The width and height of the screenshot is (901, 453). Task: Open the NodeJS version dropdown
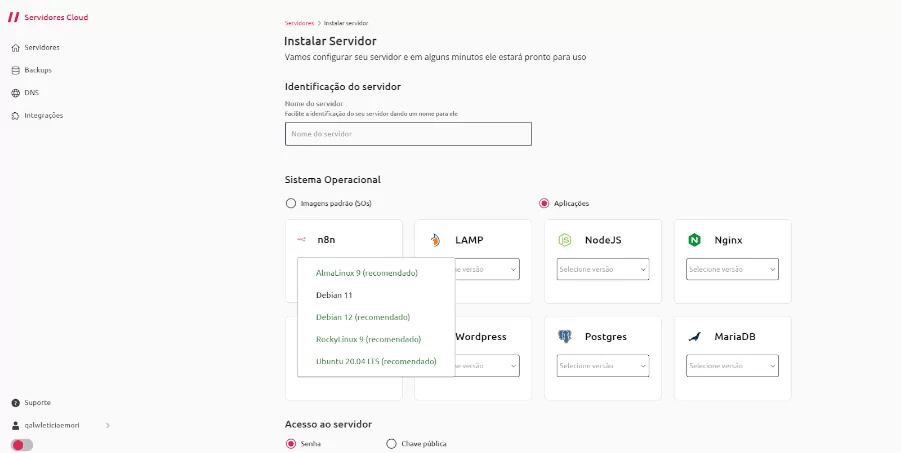pyautogui.click(x=603, y=269)
